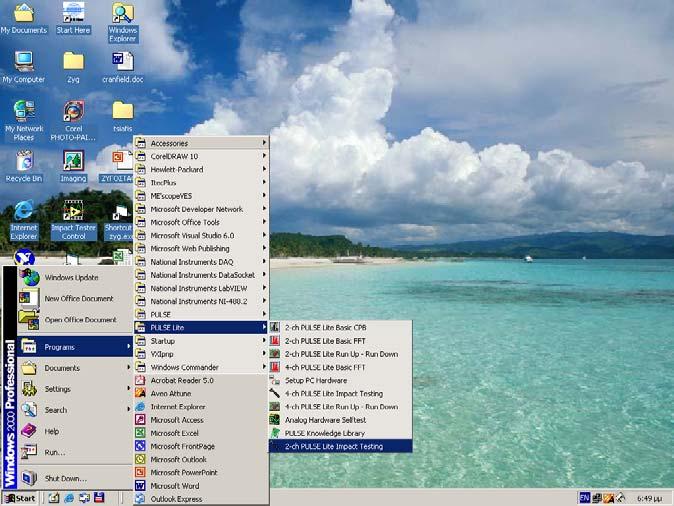Image resolution: width=674 pixels, height=506 pixels.
Task: Select 4-ch PULSE Lite Basic FFT
Action: [340, 367]
